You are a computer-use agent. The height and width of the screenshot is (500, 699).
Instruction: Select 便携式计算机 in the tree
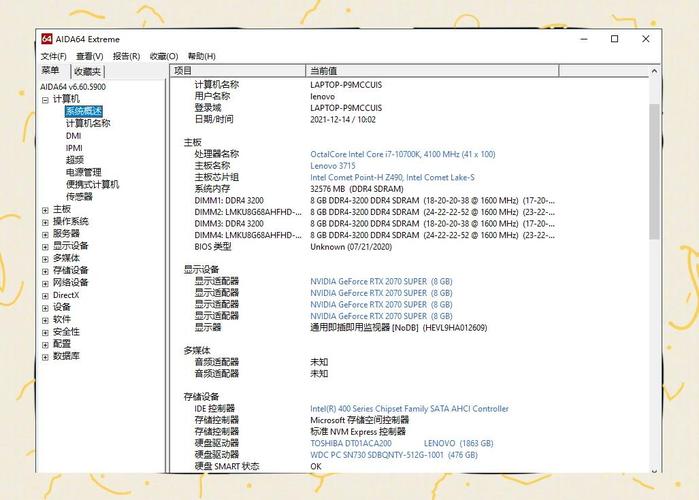[x=92, y=184]
